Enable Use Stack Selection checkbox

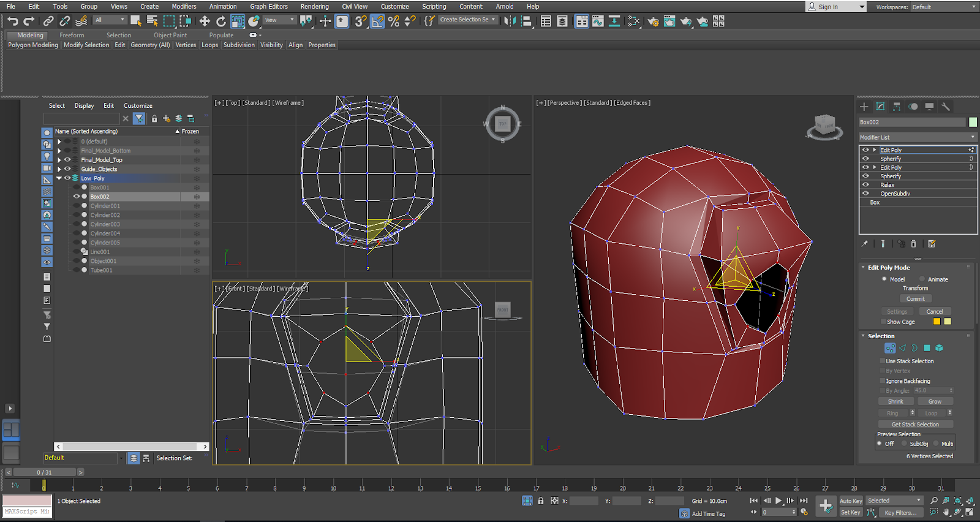tap(883, 361)
